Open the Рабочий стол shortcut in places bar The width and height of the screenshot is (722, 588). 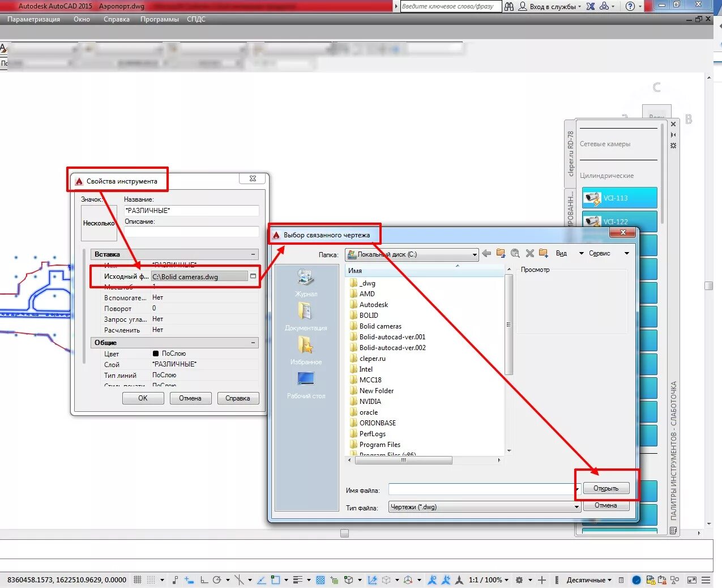[x=306, y=384]
